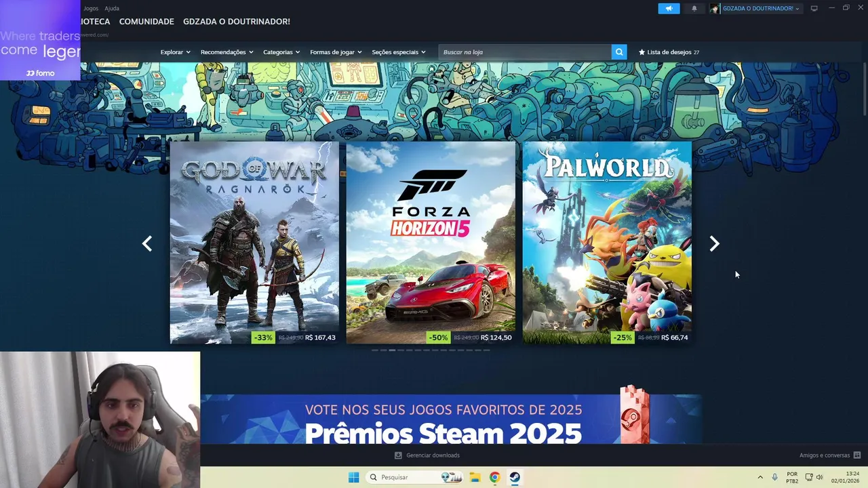
Task: Expand the Recomendações menu
Action: 226,52
